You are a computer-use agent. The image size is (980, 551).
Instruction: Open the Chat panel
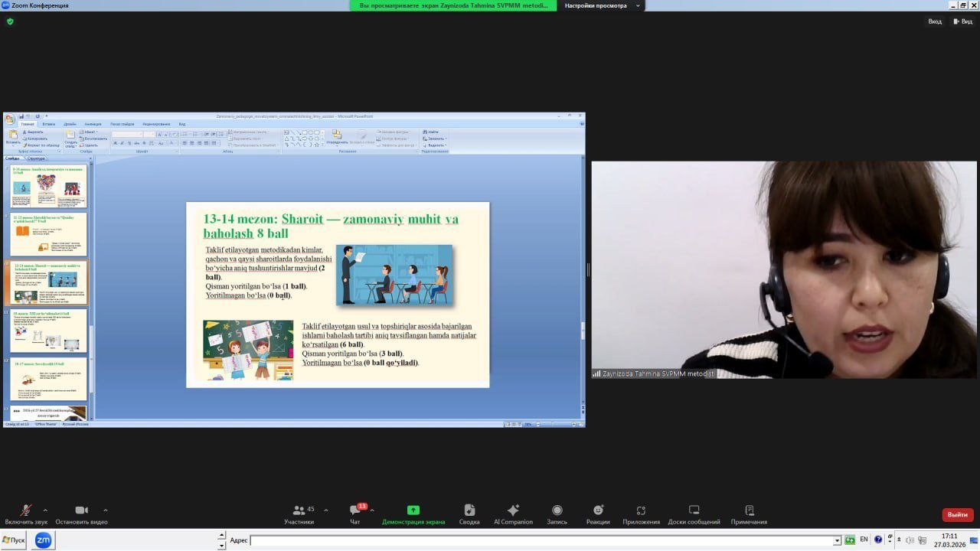click(355, 511)
